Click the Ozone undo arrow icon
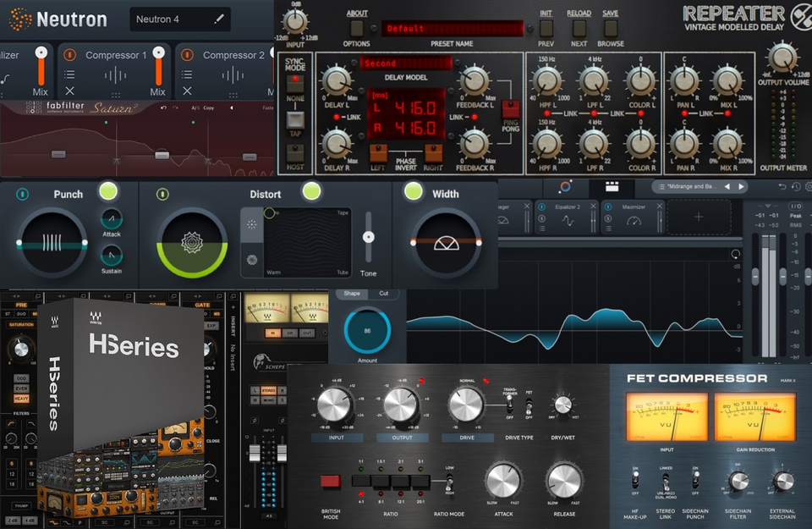This screenshot has width=812, height=529. 782,186
